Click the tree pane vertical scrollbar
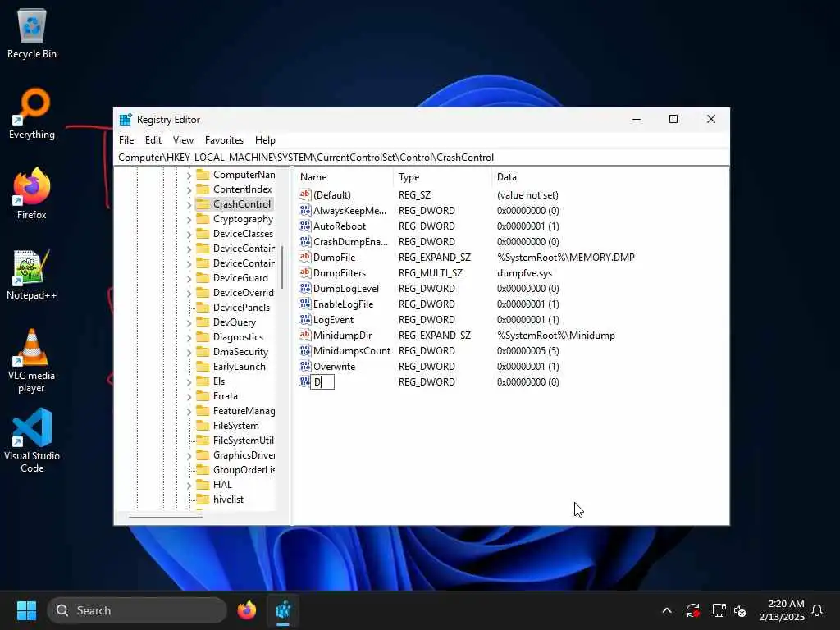This screenshot has height=630, width=840. tap(282, 268)
